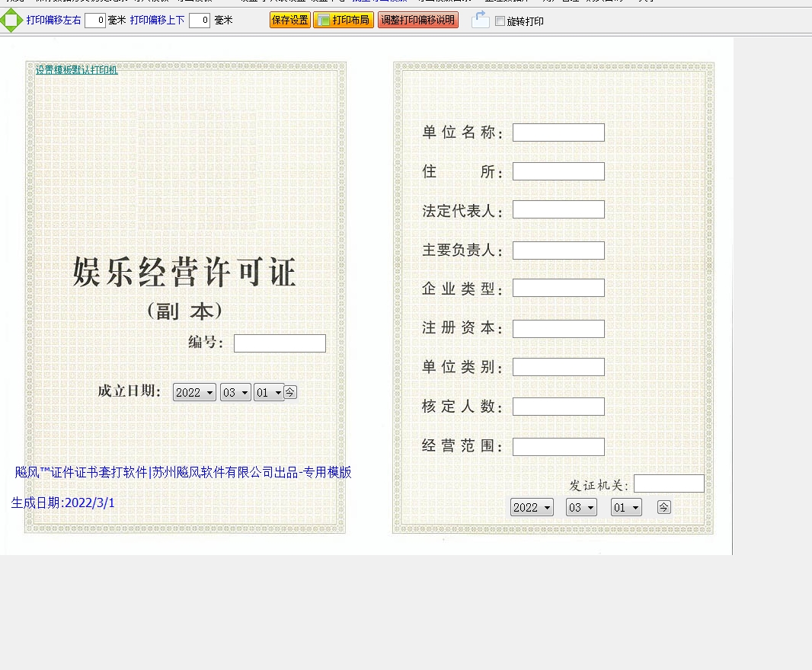Click the 今 today button beside 成立日期
The height and width of the screenshot is (670, 812).
click(290, 392)
